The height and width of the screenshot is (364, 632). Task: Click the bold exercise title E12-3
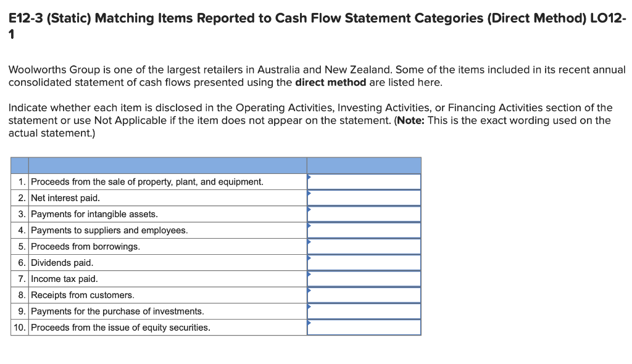[25, 18]
